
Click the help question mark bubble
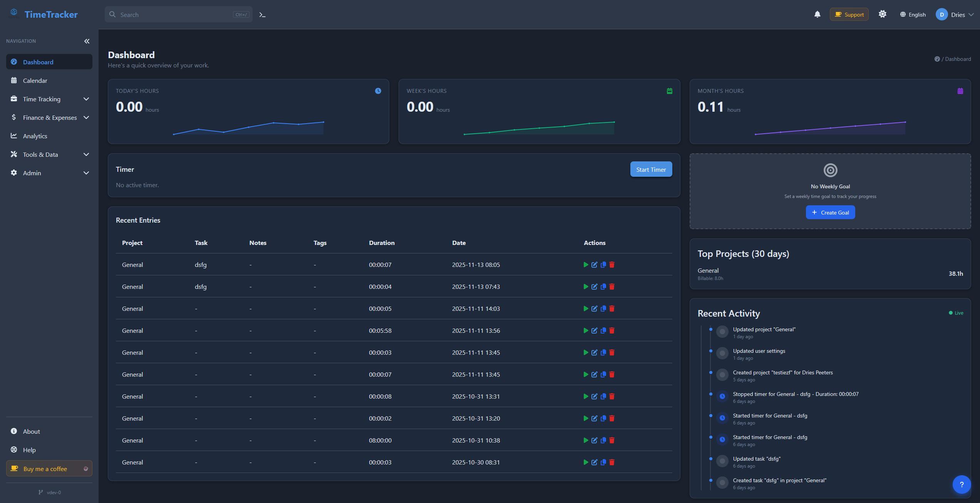click(962, 484)
